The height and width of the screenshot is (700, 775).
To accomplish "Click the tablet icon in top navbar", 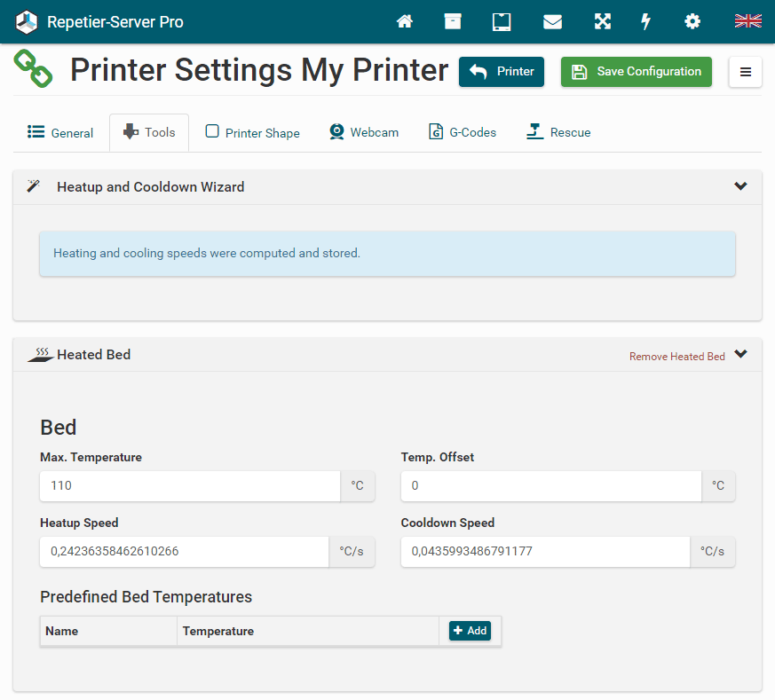I will [x=502, y=21].
